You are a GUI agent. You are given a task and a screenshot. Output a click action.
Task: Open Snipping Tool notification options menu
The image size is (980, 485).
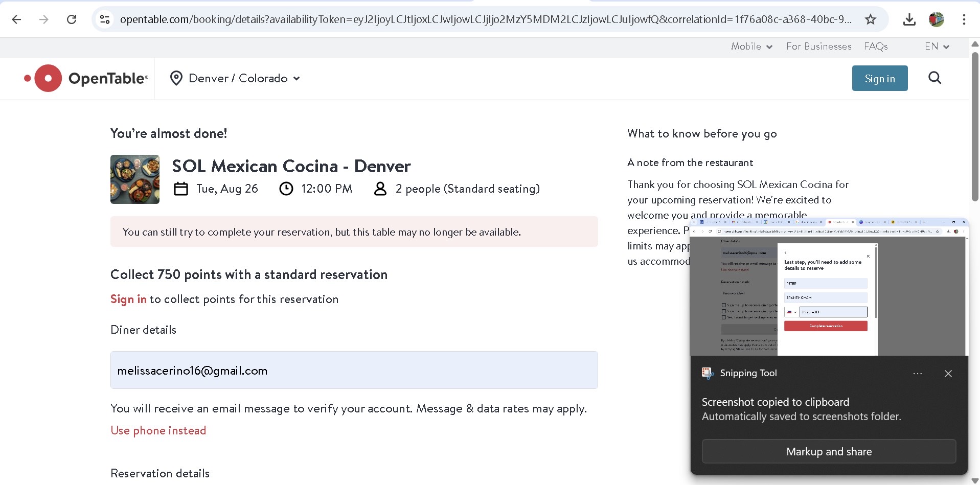[918, 374]
